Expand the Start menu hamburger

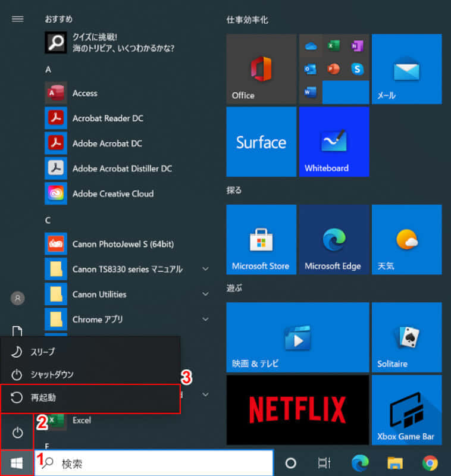pyautogui.click(x=17, y=19)
